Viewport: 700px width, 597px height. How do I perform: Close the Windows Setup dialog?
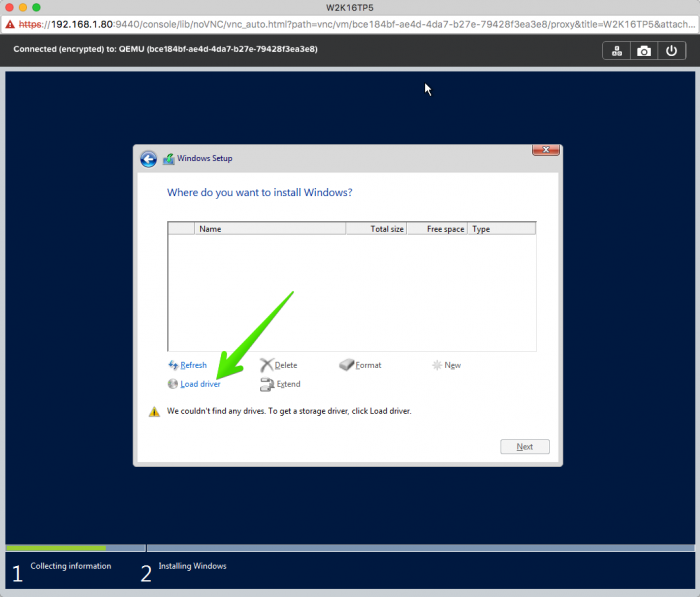point(546,150)
